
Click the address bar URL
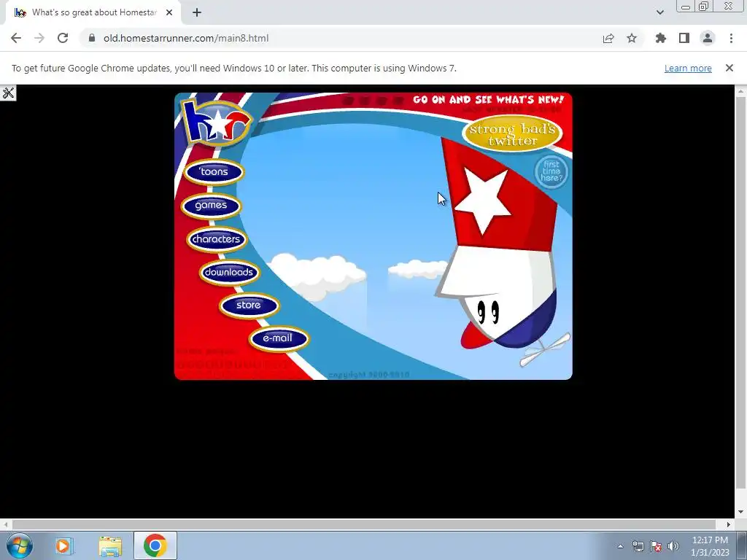[186, 38]
